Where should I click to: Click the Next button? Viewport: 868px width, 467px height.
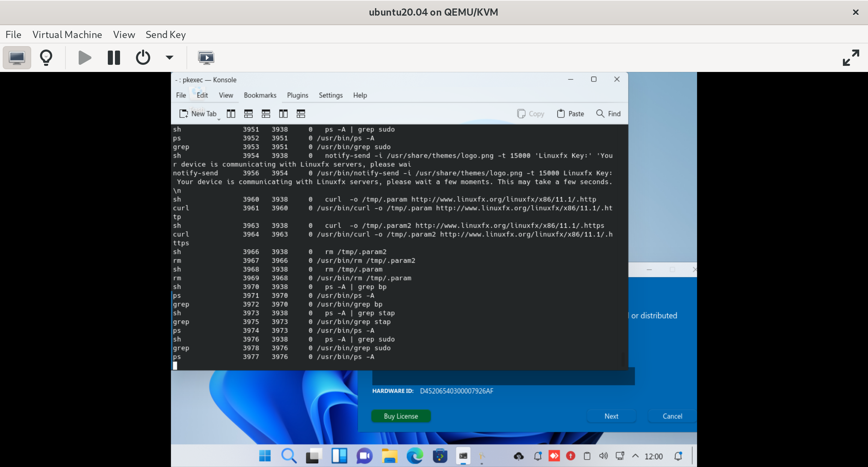click(x=611, y=416)
